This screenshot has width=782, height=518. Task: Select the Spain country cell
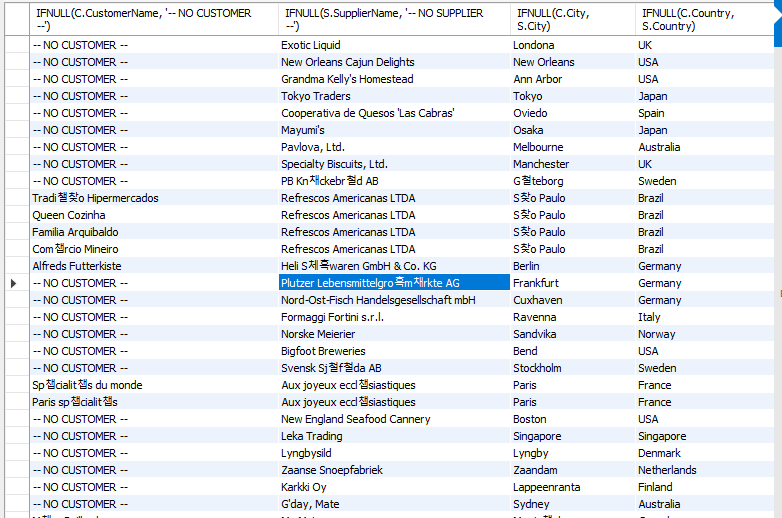click(704, 113)
